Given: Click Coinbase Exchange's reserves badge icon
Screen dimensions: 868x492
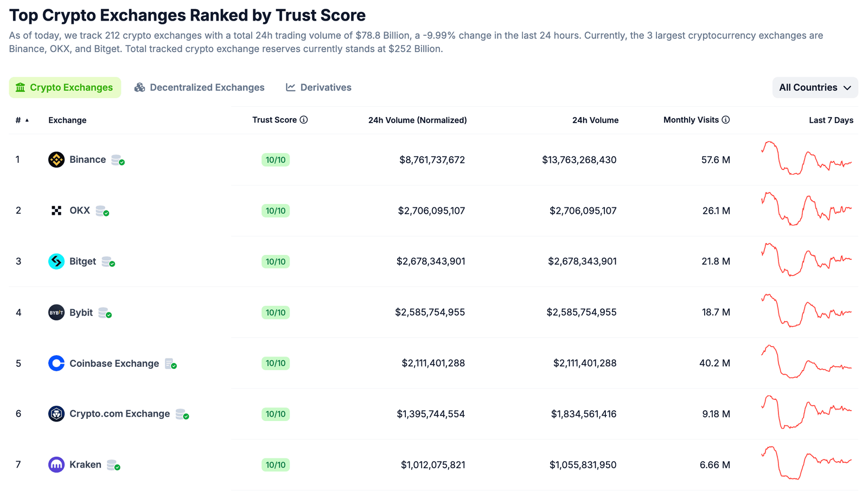Looking at the screenshot, I should click(x=171, y=364).
